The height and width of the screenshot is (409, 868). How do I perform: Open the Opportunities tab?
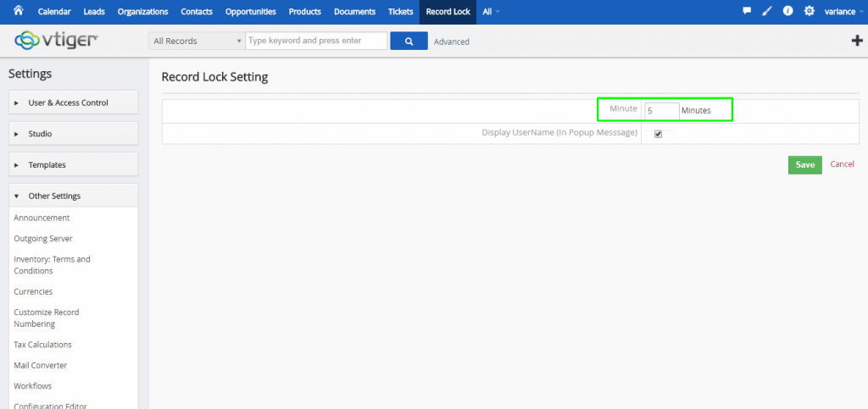[251, 12]
